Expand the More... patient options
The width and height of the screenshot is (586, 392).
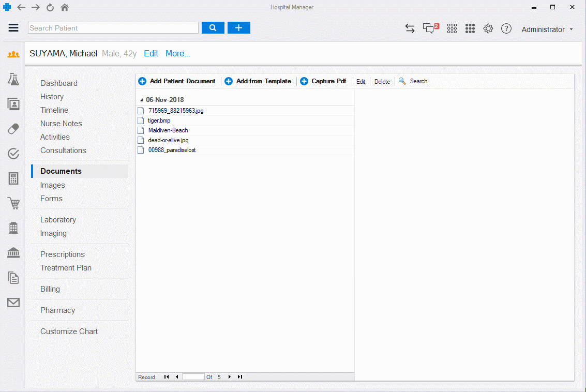pyautogui.click(x=177, y=53)
